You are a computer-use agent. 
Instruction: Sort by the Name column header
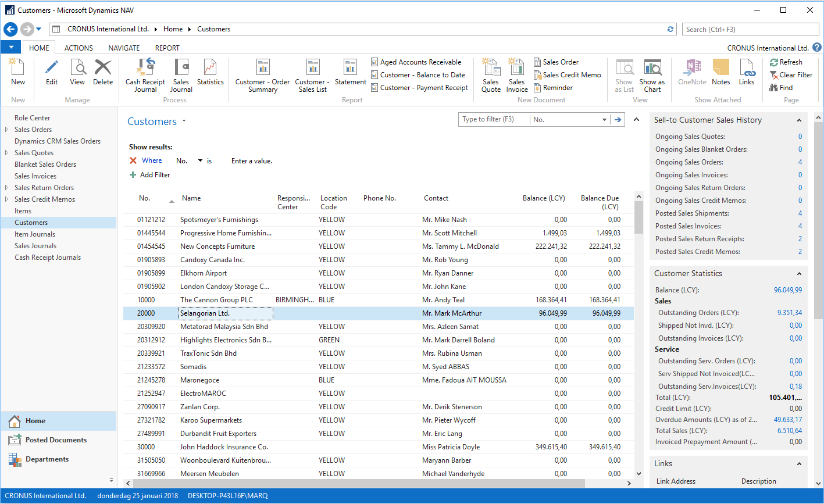pyautogui.click(x=191, y=198)
